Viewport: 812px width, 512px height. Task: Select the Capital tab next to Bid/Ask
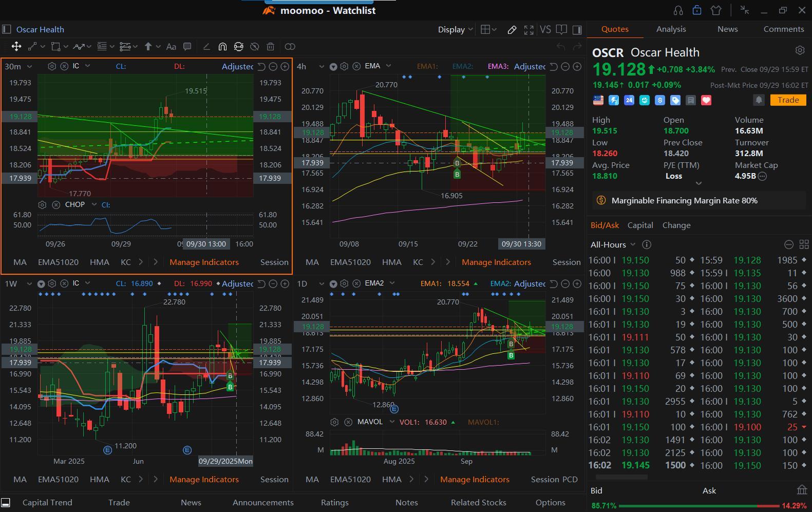640,225
